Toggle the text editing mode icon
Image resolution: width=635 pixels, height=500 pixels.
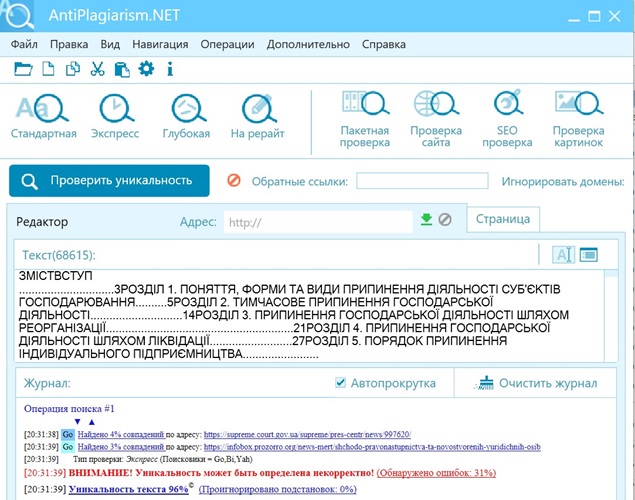[x=563, y=255]
